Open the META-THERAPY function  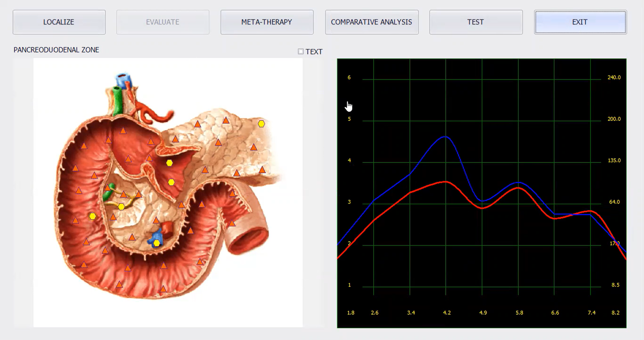pos(267,22)
